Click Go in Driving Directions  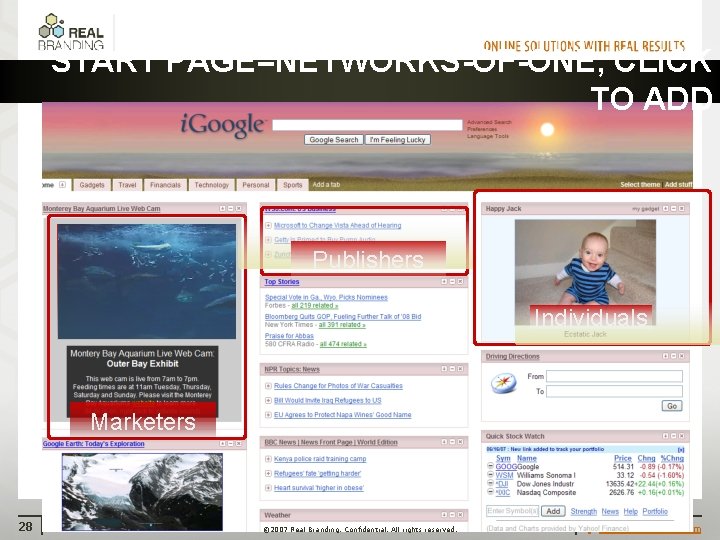pyautogui.click(x=672, y=406)
